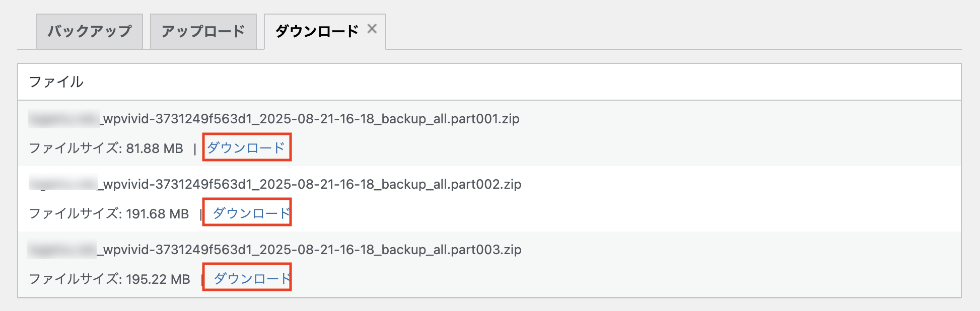Click the ファイルサイズ: 195.22 MB text
This screenshot has width=980, height=311.
point(109,279)
